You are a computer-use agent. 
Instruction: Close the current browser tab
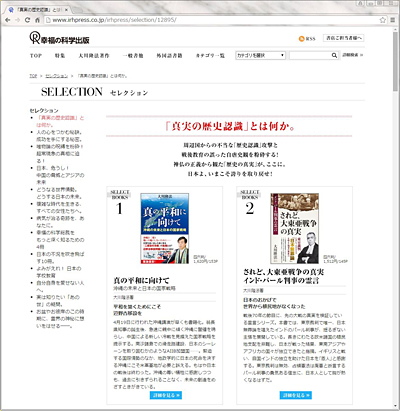(x=67, y=10)
